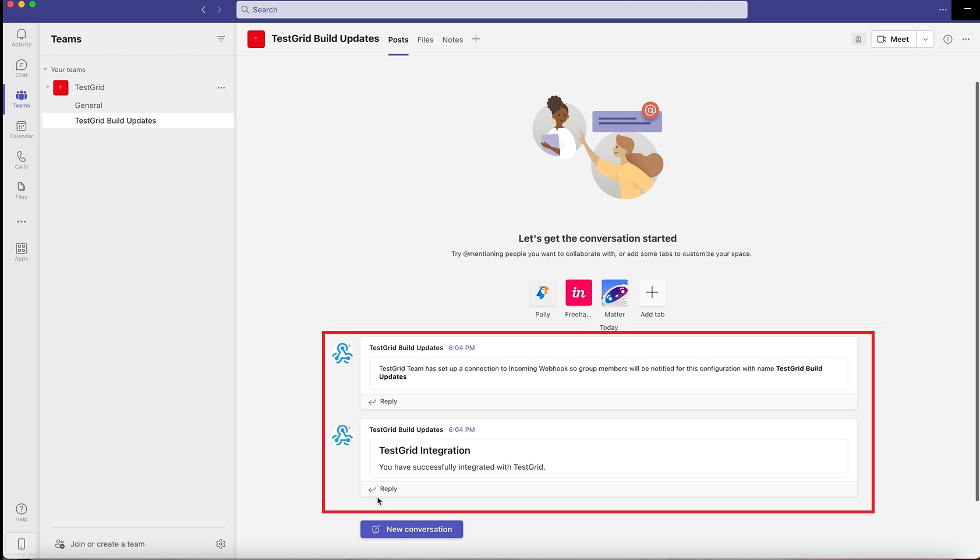Switch to the Notes tab
This screenshot has height=560, width=980.
452,40
